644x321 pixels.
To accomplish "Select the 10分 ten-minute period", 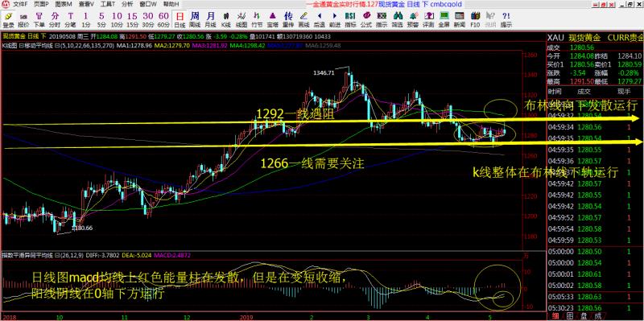I will 117,19.
